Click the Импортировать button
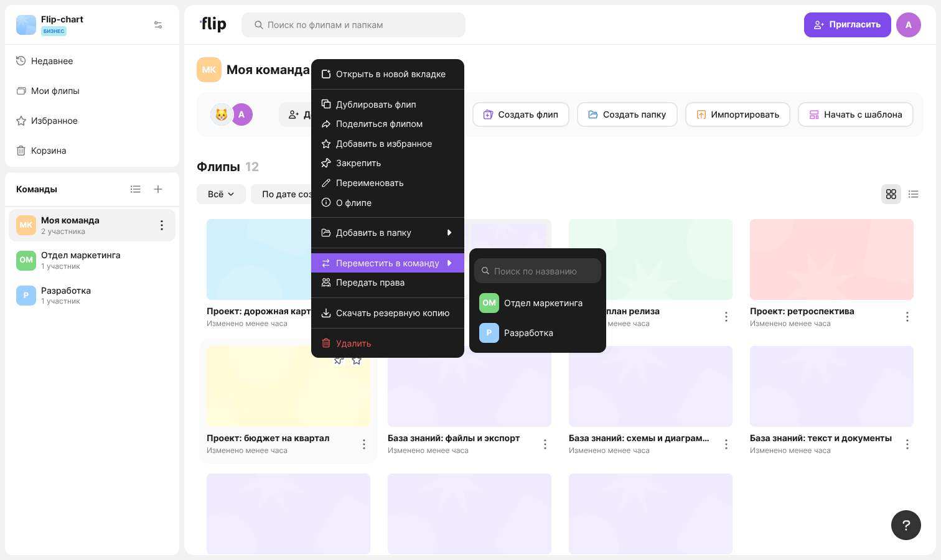 coord(737,114)
